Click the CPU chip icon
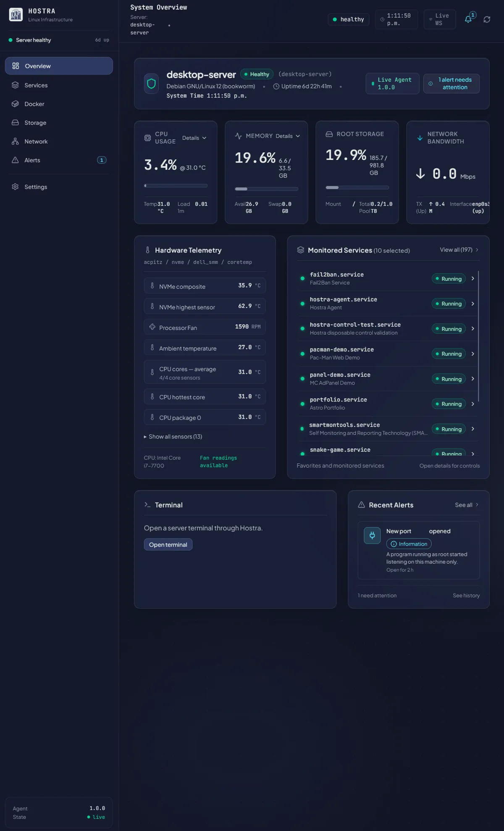This screenshot has height=831, width=504. 147,138
